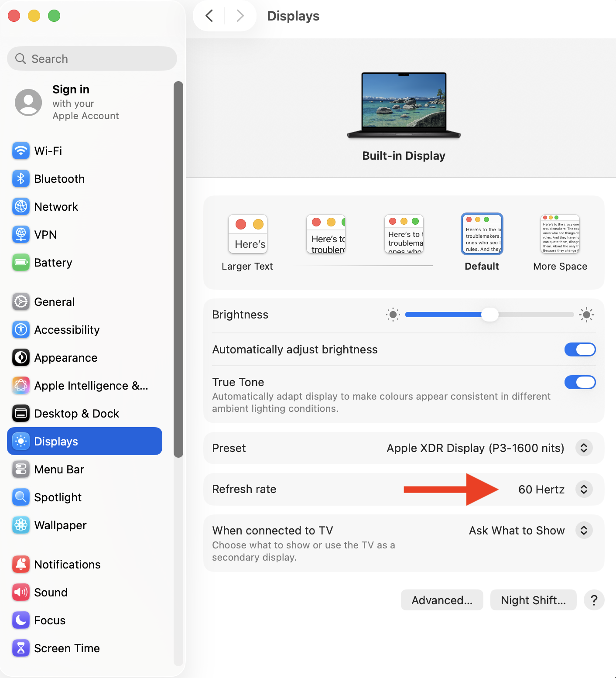Open Network globe icon
The width and height of the screenshot is (616, 678).
pyautogui.click(x=21, y=207)
